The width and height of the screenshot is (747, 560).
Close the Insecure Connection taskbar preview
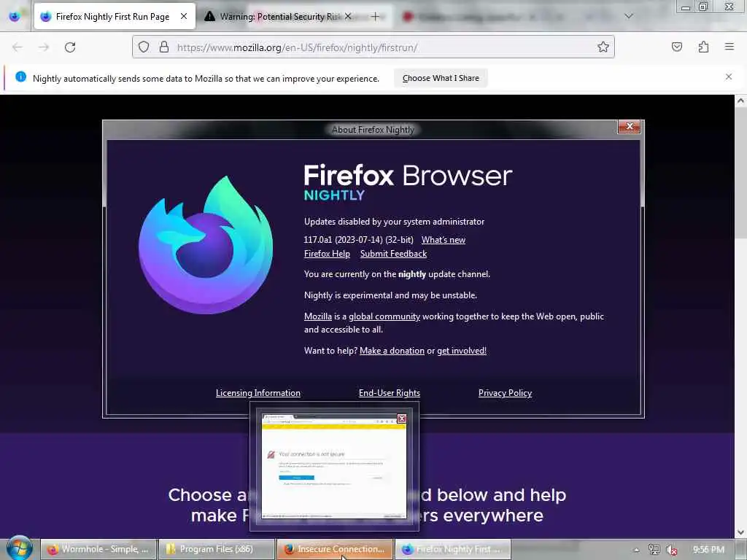click(x=402, y=419)
